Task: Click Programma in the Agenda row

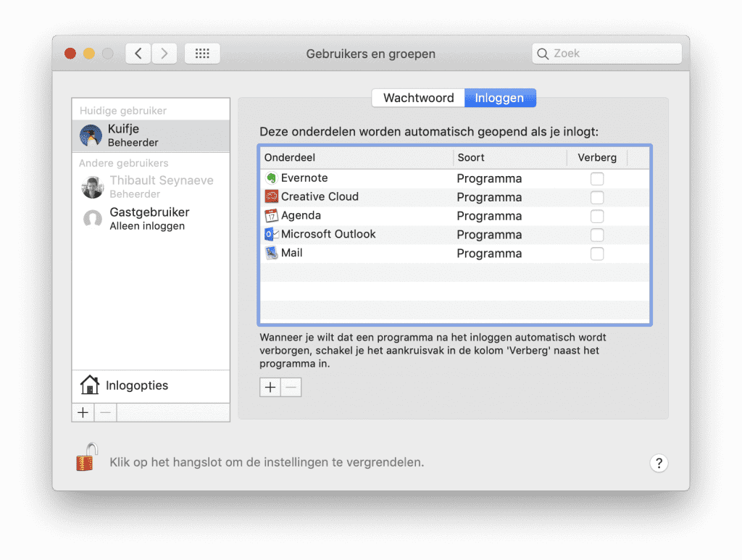Action: coord(489,216)
